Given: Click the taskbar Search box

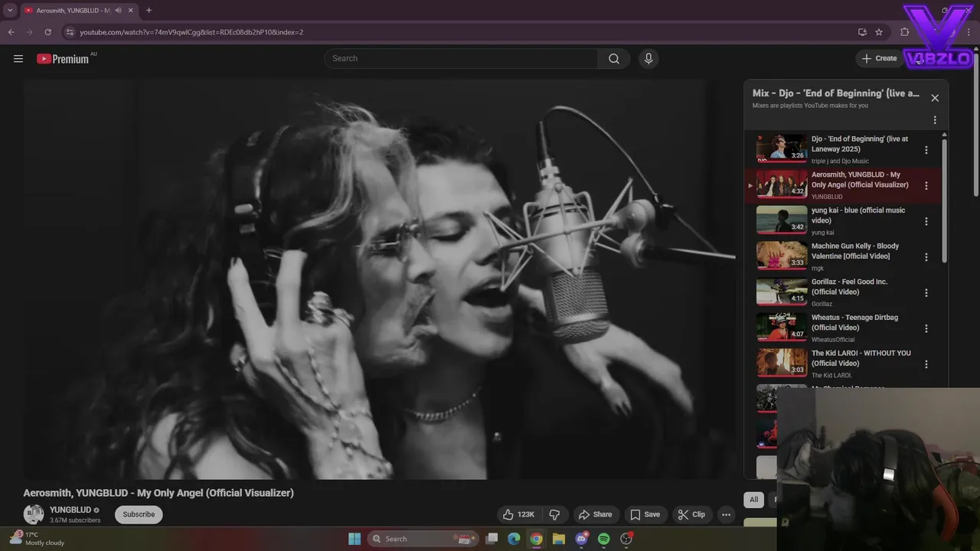Looking at the screenshot, I should 423,539.
